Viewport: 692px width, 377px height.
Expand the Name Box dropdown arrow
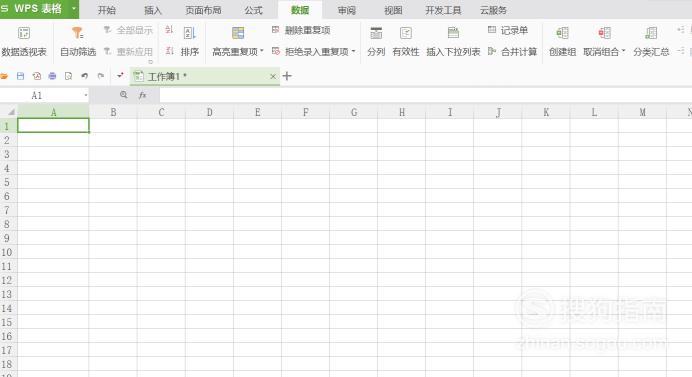[x=86, y=95]
